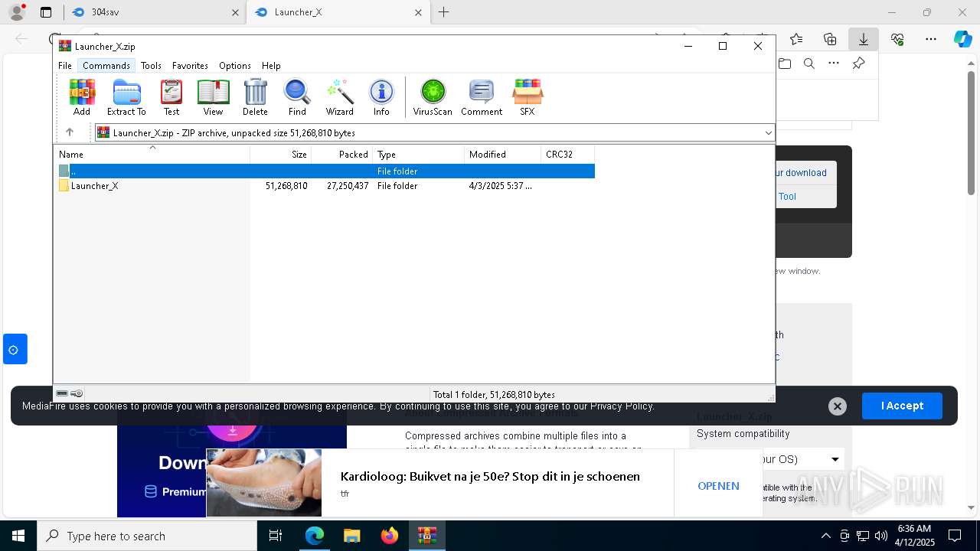Click the taskbar search box
The width and height of the screenshot is (980, 551).
click(x=147, y=536)
